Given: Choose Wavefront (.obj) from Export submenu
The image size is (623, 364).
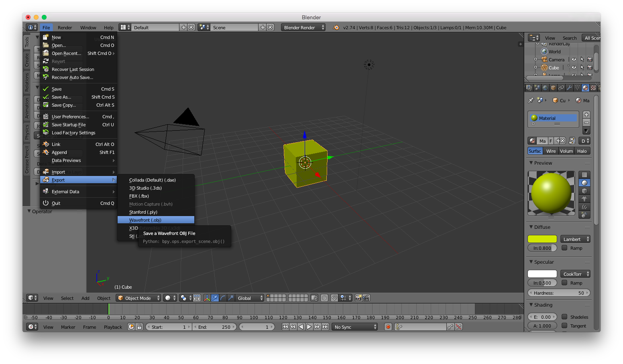Looking at the screenshot, I should pos(156,220).
